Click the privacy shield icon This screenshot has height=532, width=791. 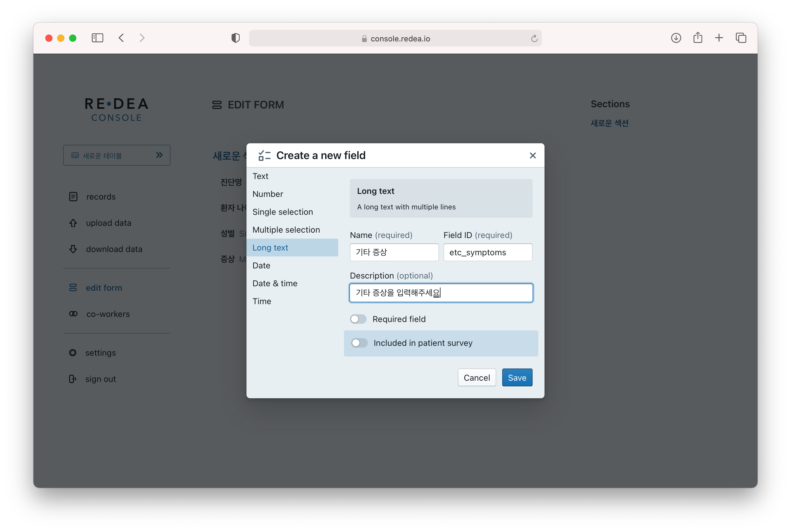[235, 38]
